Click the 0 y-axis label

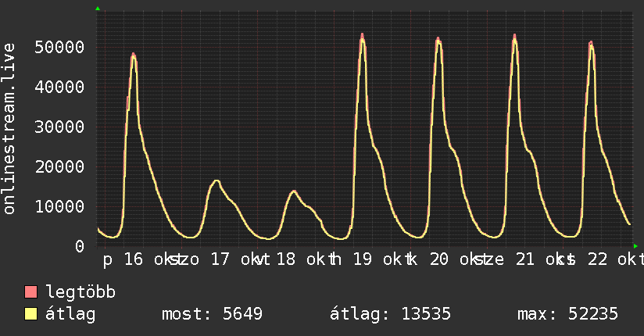pos(80,246)
